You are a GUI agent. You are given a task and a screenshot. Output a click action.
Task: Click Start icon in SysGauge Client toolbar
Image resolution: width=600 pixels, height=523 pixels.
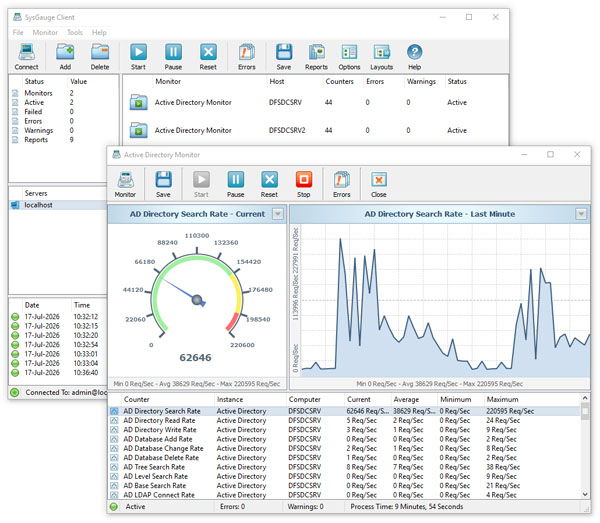click(138, 52)
